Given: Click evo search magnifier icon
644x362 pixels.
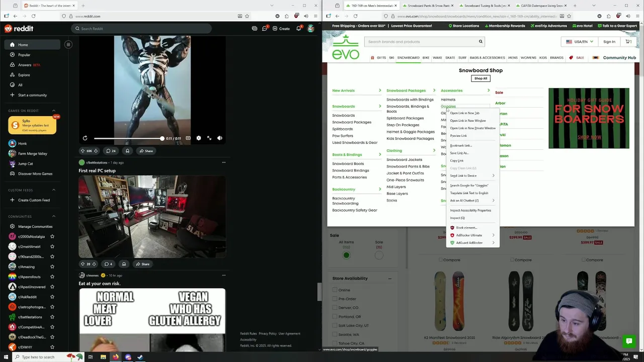Looking at the screenshot, I should tap(480, 42).
